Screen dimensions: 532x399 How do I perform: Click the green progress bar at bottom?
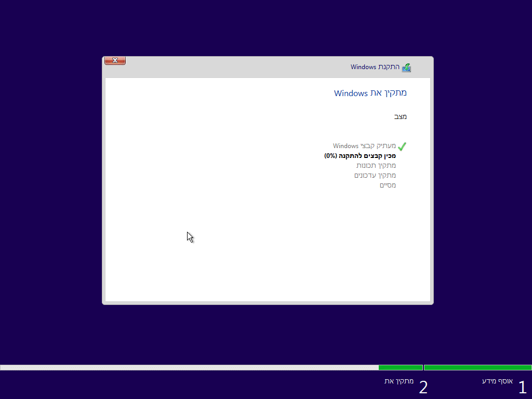[x=476, y=367]
